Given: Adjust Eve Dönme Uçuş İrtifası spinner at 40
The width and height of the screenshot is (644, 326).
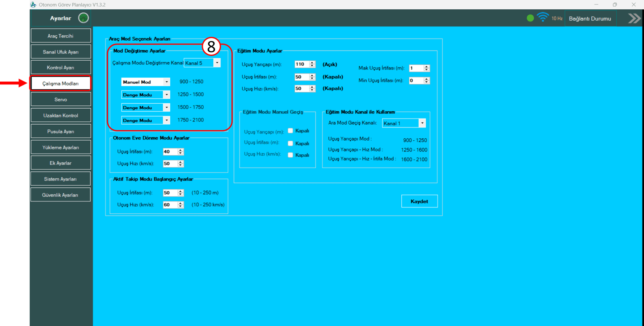Looking at the screenshot, I should click(x=180, y=152).
